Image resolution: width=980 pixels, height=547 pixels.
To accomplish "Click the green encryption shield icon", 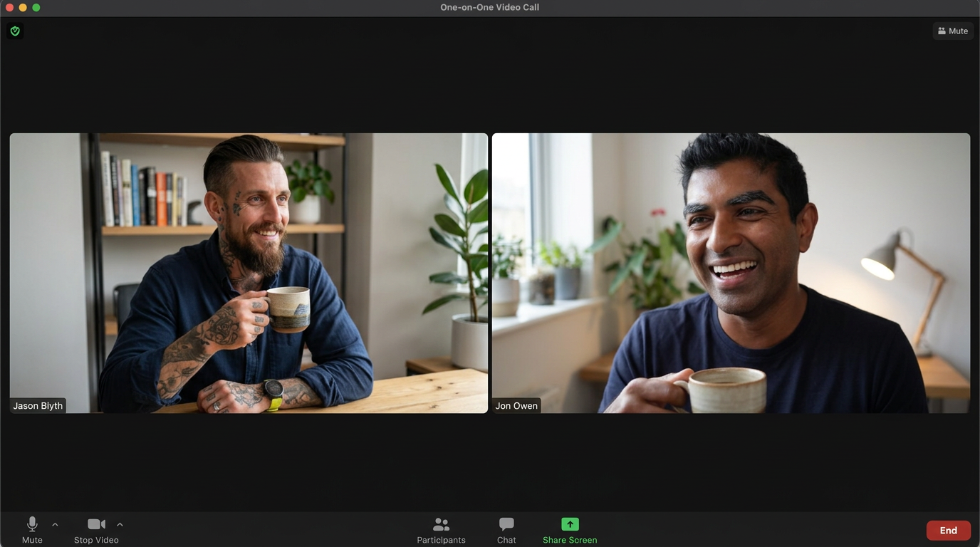I will coord(15,31).
